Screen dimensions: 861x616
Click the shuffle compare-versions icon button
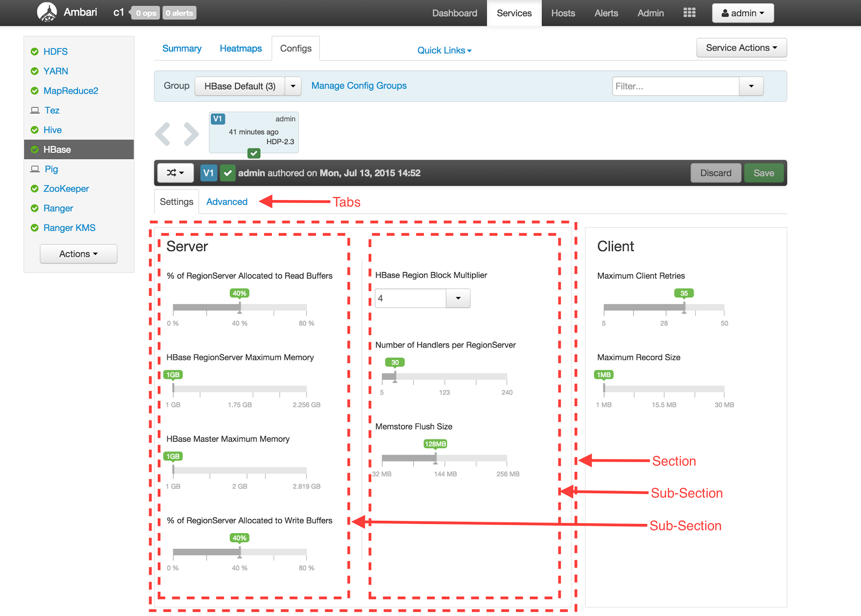(x=175, y=173)
